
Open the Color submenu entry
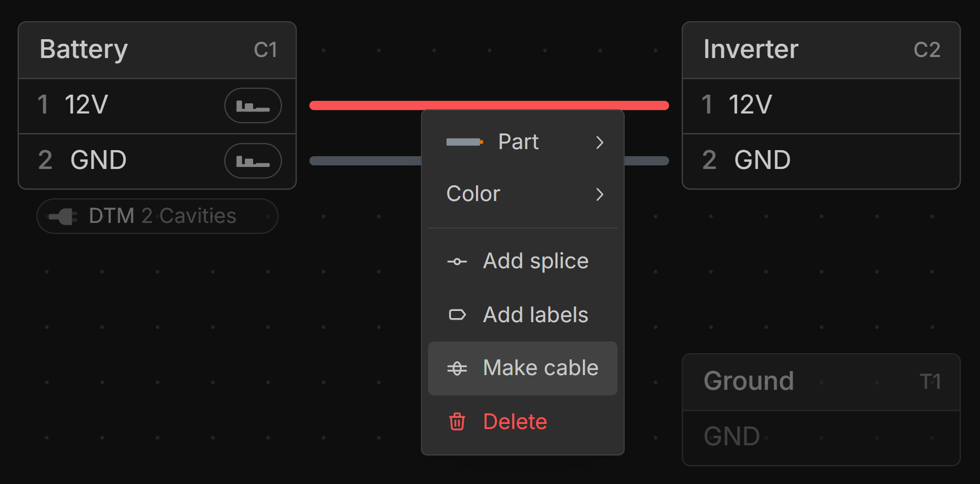click(x=473, y=194)
